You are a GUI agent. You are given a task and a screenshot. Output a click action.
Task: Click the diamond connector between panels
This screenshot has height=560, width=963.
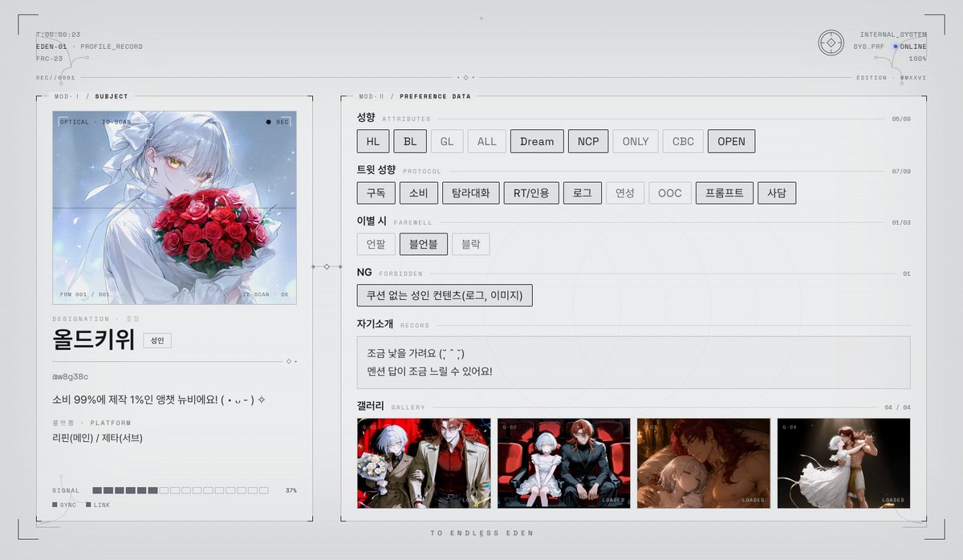pos(327,266)
